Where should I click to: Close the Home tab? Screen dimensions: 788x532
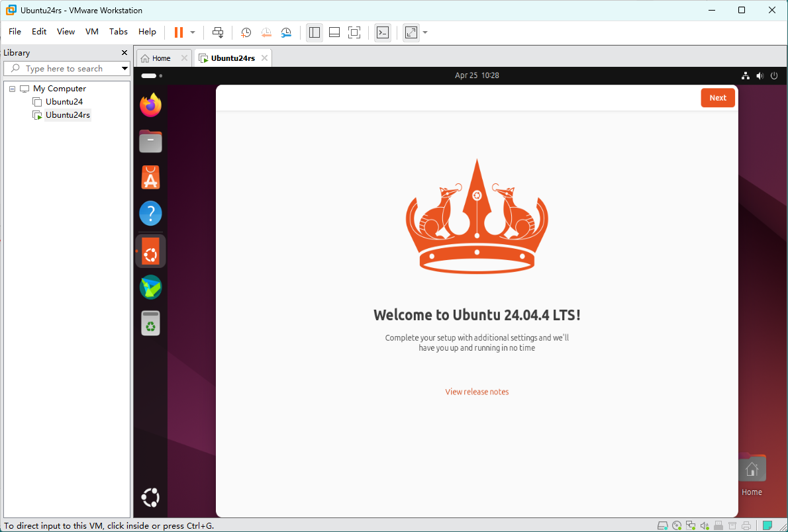185,58
